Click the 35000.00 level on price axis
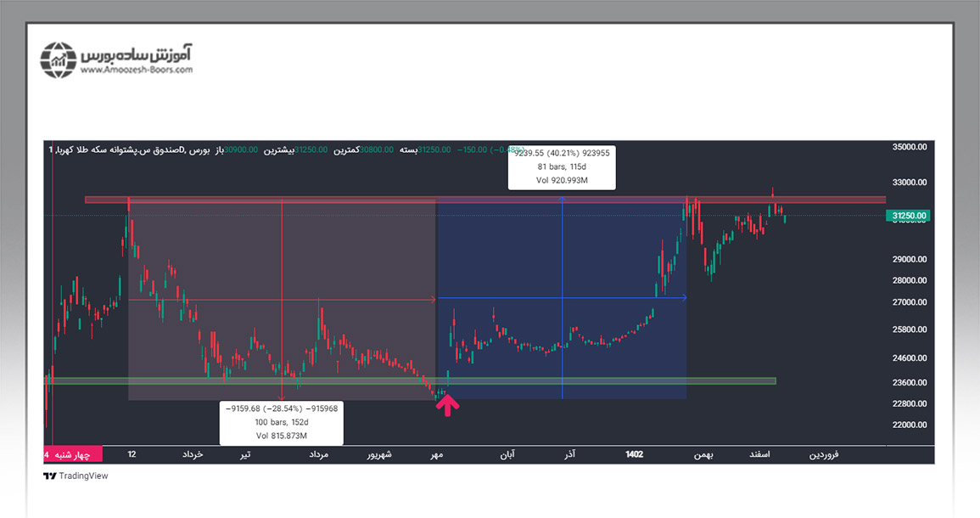Screen dimensions: 980x518 tap(909, 148)
